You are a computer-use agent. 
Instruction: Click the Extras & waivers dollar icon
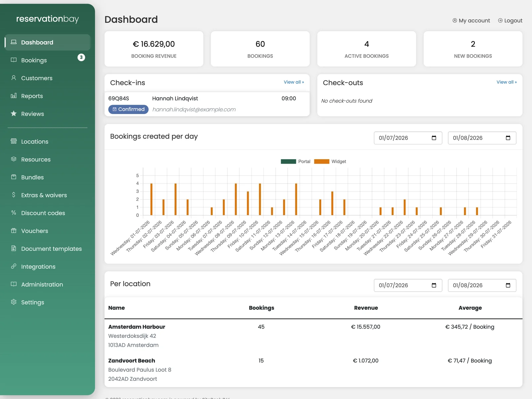coord(14,195)
